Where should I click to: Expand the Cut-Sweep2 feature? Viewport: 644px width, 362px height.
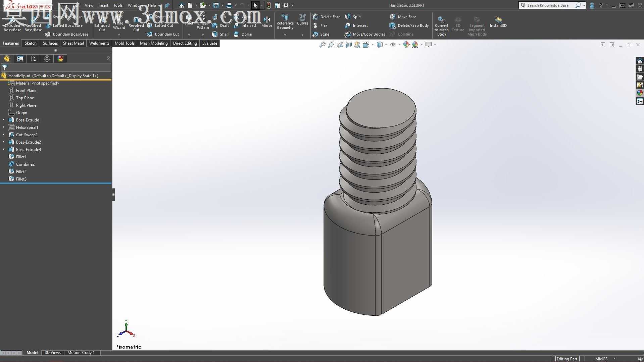point(3,135)
